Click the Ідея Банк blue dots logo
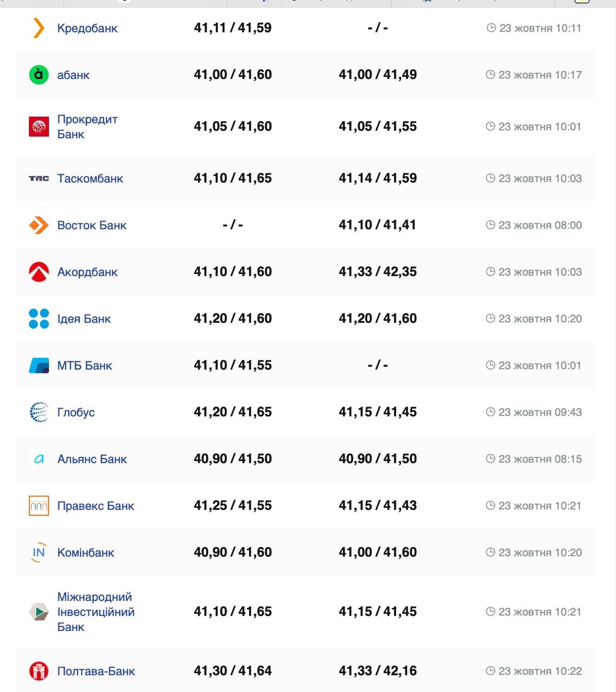This screenshot has height=692, width=616. (x=38, y=318)
